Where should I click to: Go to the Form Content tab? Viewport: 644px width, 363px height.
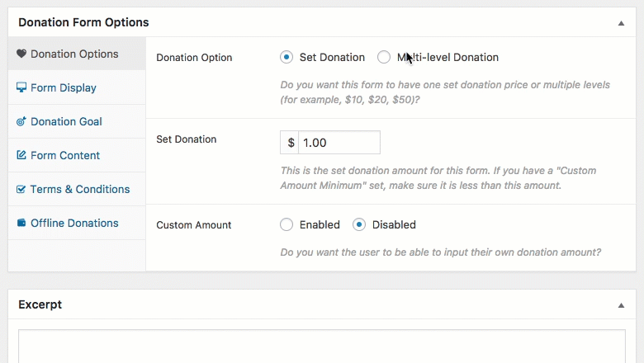65,156
